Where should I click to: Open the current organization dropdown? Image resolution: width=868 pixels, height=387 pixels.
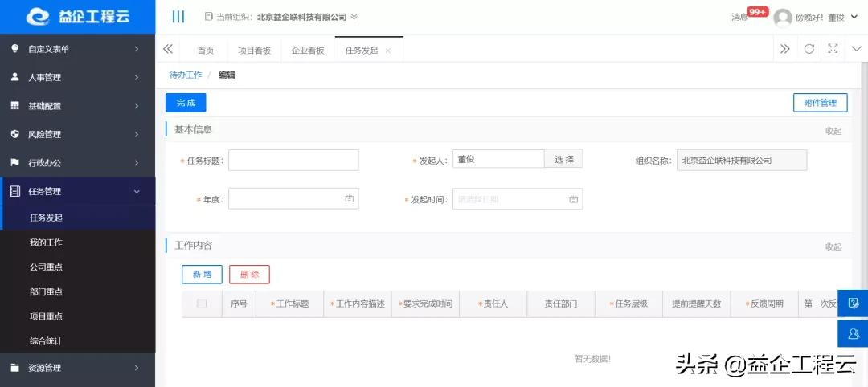point(354,17)
